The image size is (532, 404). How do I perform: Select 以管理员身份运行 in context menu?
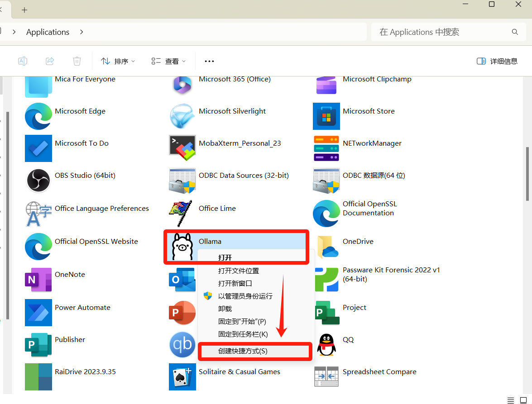point(245,296)
